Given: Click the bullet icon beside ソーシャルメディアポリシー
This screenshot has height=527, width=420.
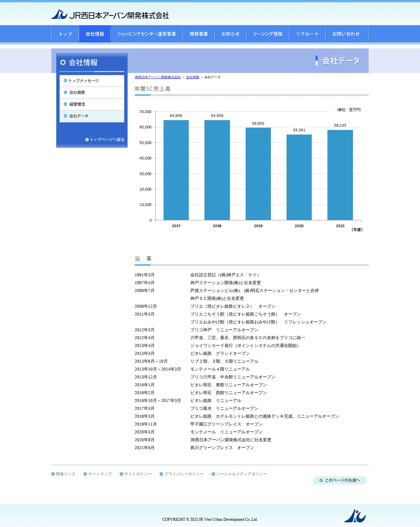Looking at the screenshot, I should (x=213, y=474).
